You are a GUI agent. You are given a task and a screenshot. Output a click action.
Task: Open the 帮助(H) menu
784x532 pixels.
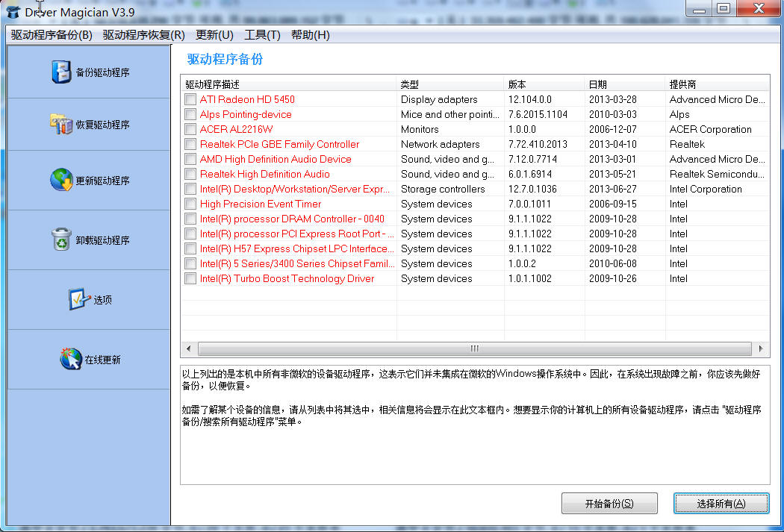pyautogui.click(x=310, y=35)
